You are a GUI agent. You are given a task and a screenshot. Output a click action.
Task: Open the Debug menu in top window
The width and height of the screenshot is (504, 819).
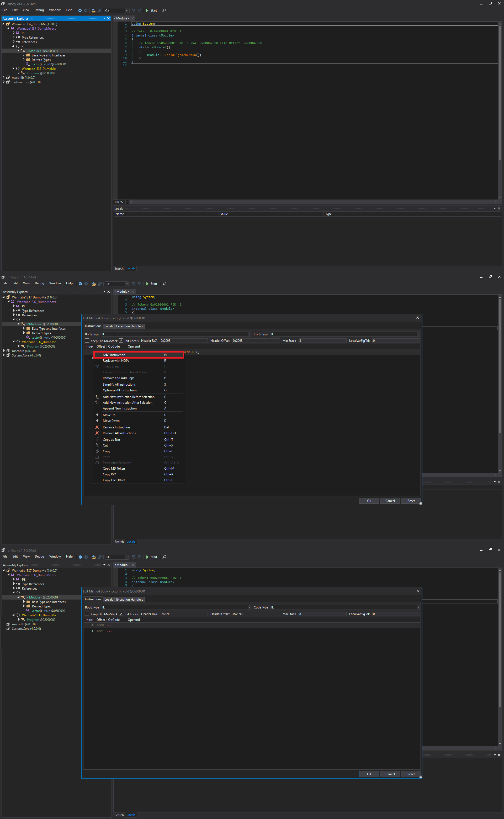coord(39,10)
